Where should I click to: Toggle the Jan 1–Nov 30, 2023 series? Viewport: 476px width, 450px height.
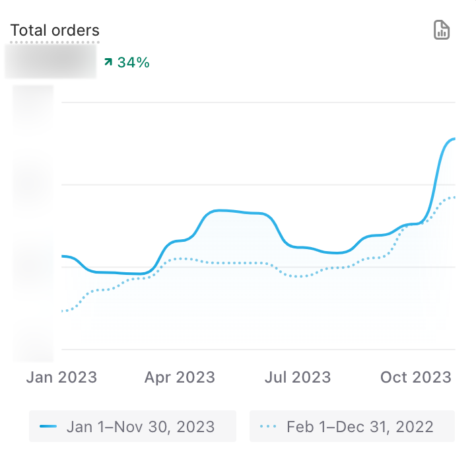point(140,427)
